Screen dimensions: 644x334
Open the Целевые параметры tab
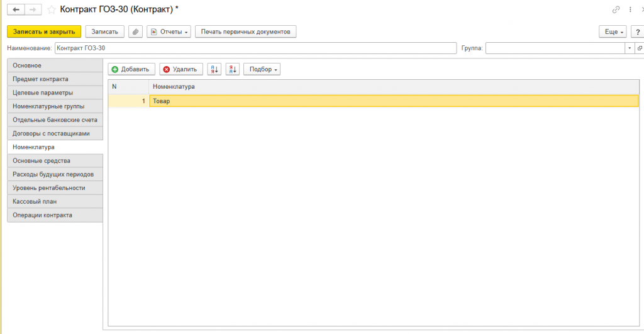(x=55, y=92)
